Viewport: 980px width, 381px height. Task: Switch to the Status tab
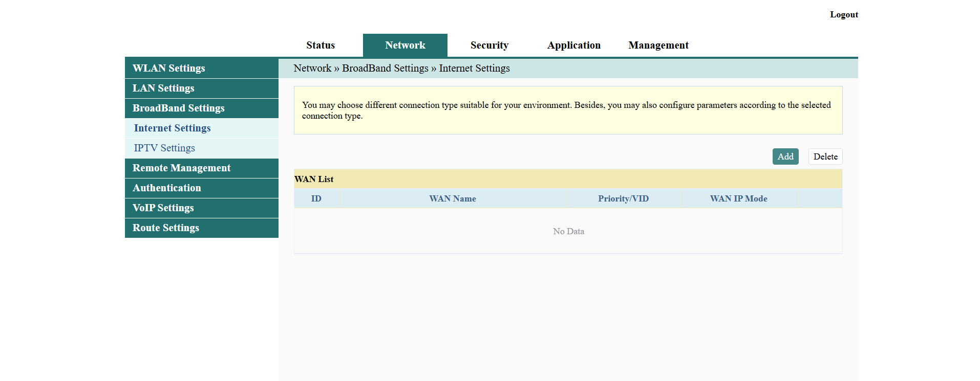click(321, 46)
